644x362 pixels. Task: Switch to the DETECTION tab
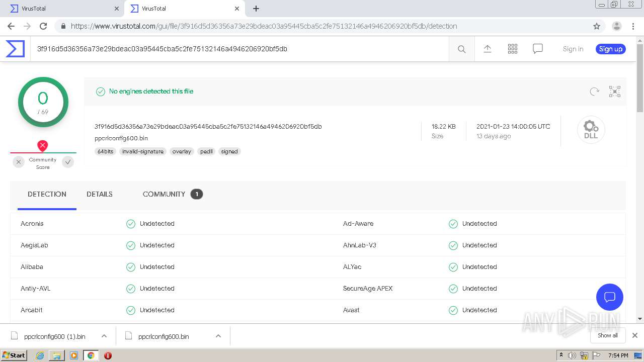(47, 194)
